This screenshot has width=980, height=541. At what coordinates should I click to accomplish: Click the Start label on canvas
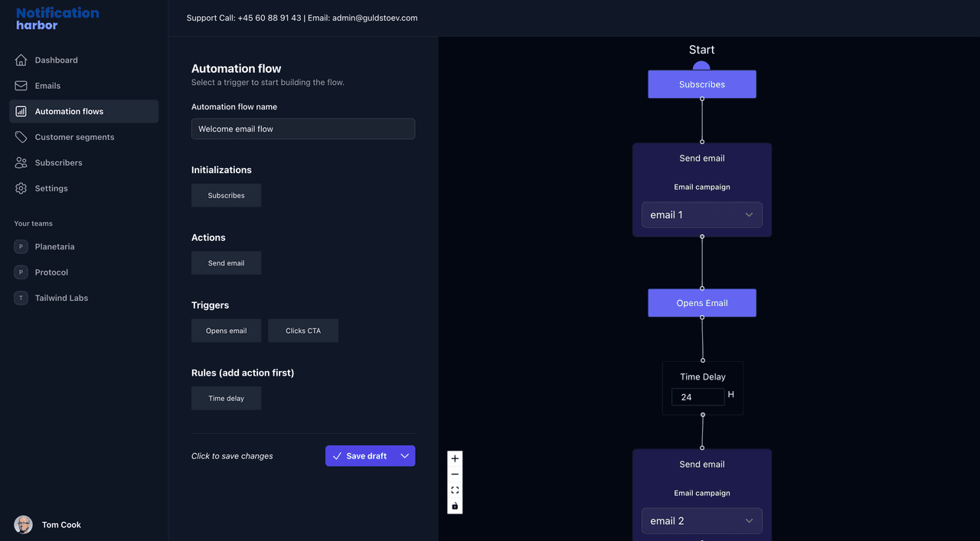701,50
